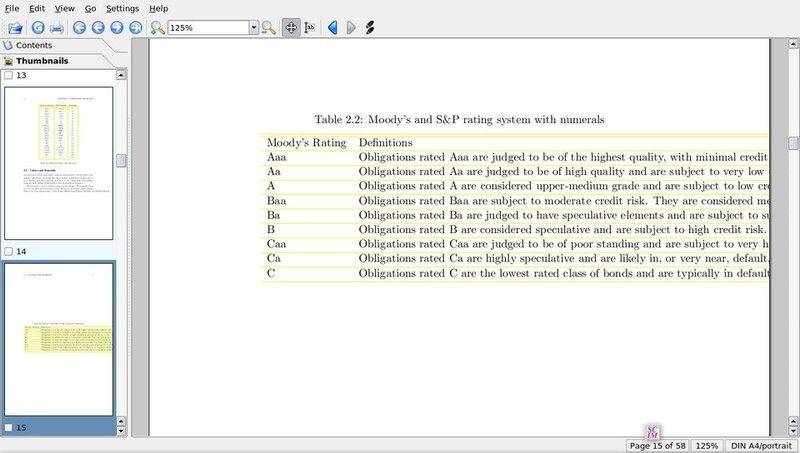800x453 pixels.
Task: Click the 'B' rating cell
Action: tap(270, 230)
